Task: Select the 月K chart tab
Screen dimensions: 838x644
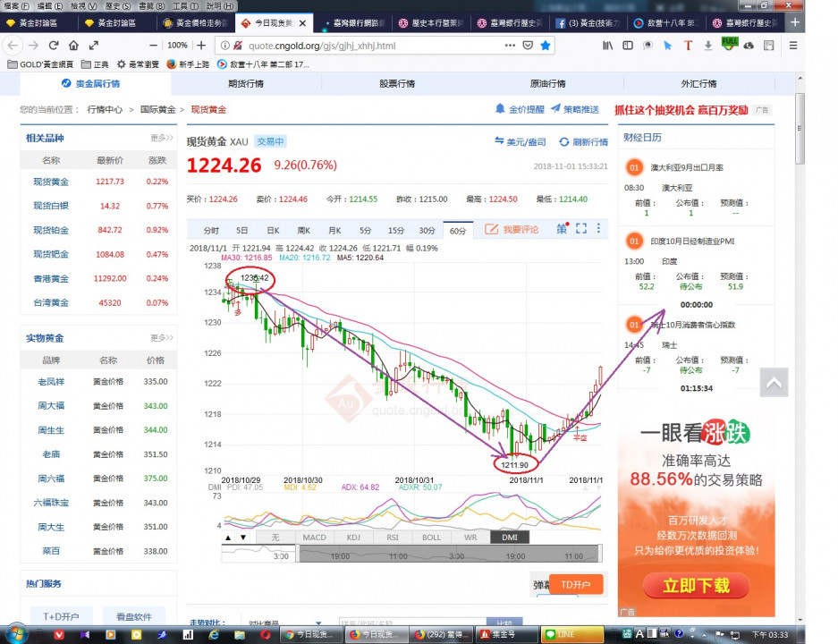Action: click(334, 231)
